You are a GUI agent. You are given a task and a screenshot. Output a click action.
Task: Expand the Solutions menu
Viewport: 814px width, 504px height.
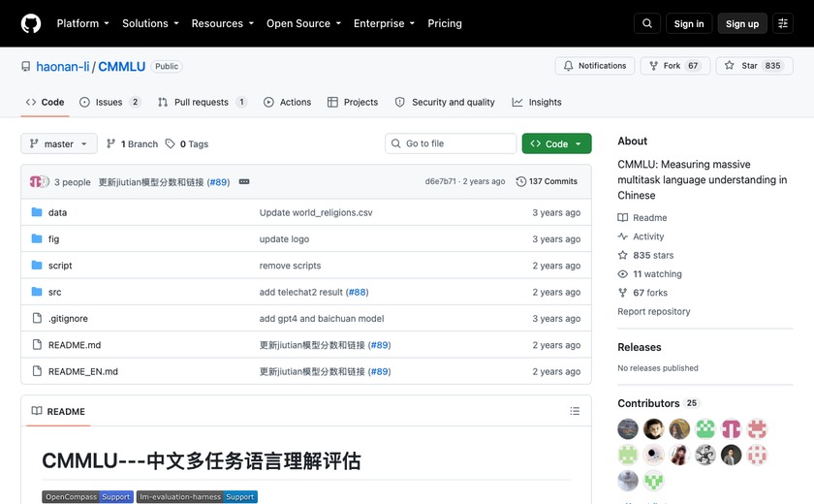click(x=150, y=23)
